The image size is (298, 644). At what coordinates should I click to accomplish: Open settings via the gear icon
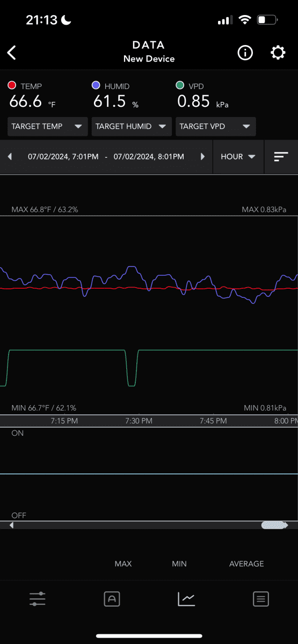tap(278, 53)
